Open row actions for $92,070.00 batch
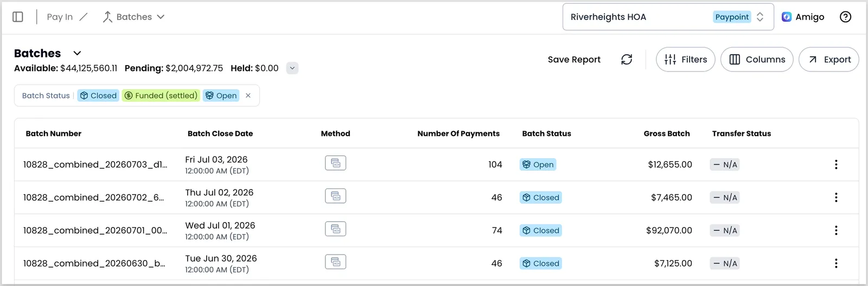868x286 pixels. tap(836, 230)
